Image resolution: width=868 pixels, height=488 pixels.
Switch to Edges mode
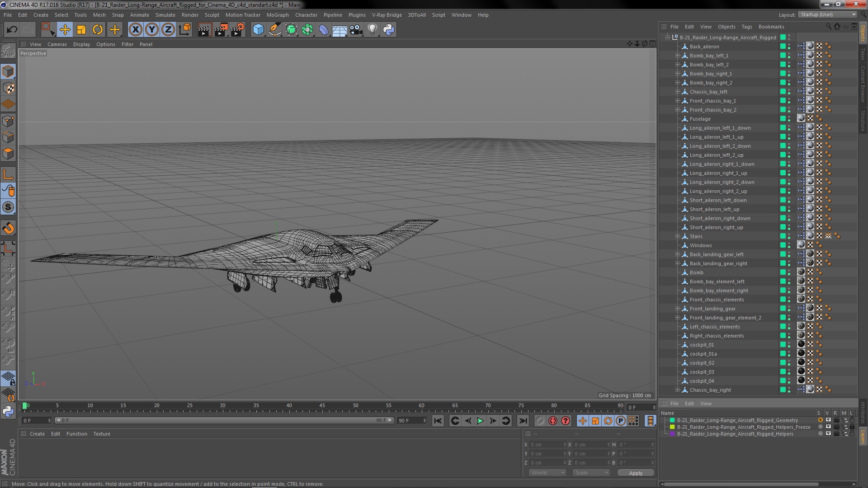(x=8, y=137)
